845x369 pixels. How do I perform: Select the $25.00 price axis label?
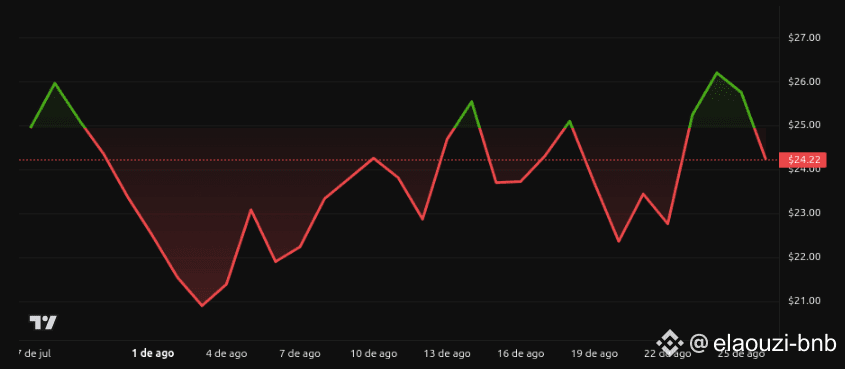pyautogui.click(x=804, y=126)
